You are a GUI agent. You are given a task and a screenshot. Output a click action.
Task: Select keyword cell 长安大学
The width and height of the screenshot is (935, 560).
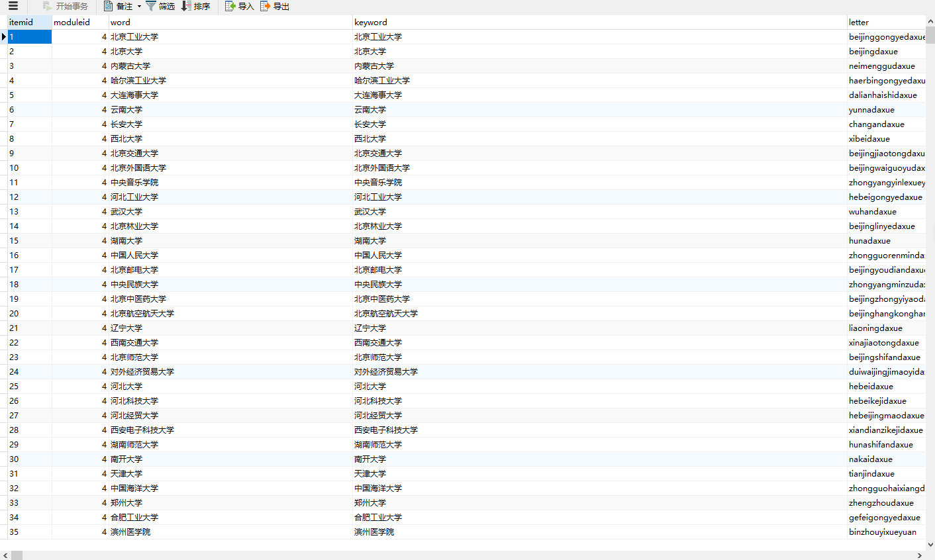click(599, 124)
